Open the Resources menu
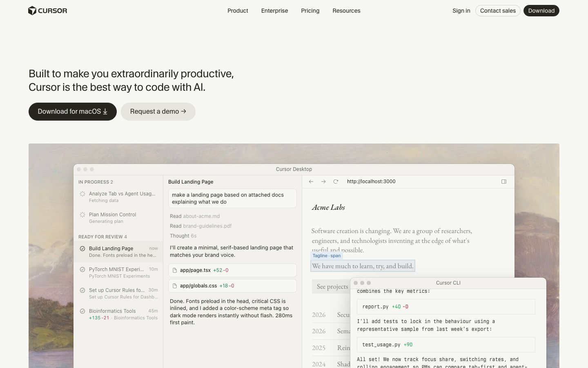This screenshot has width=588, height=368. [346, 11]
